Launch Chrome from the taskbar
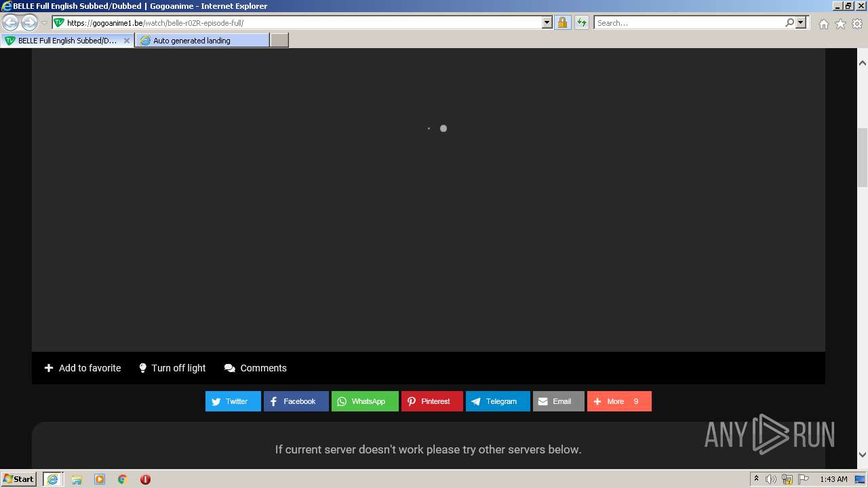The width and height of the screenshot is (868, 488). (123, 479)
